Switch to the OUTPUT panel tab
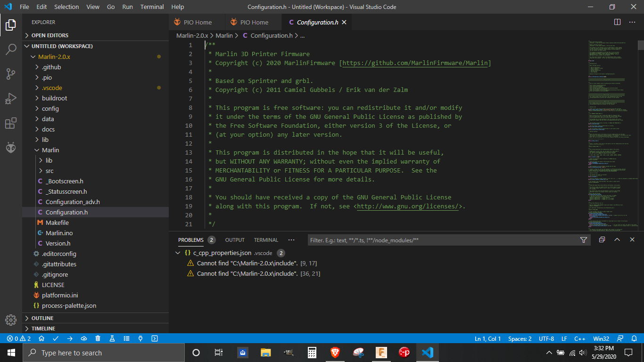Viewport: 644px width, 362px height. tap(235, 240)
